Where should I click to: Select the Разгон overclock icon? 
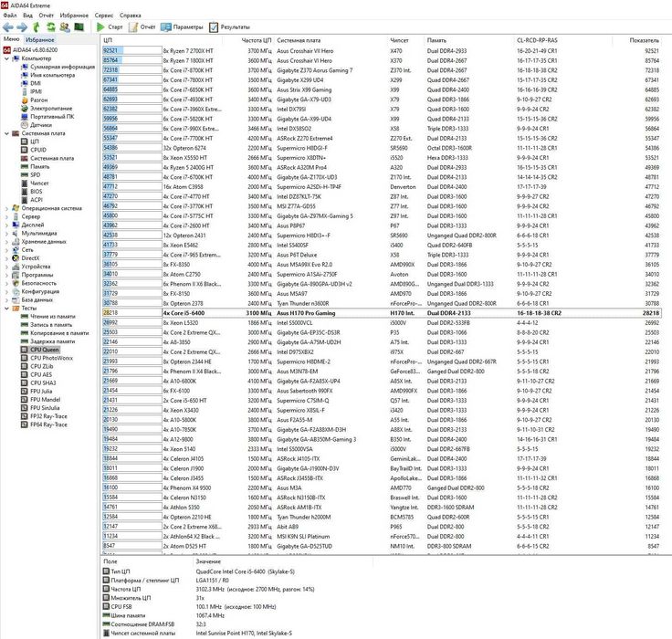tap(25, 100)
